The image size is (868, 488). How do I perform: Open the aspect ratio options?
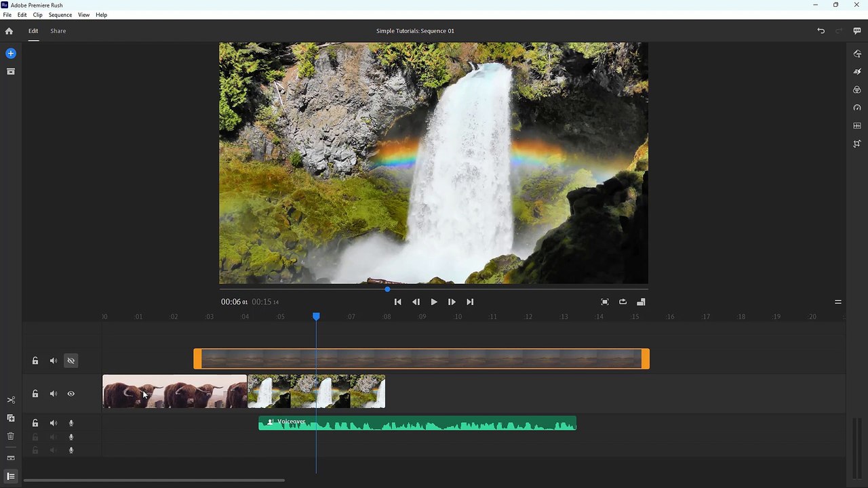tap(642, 302)
